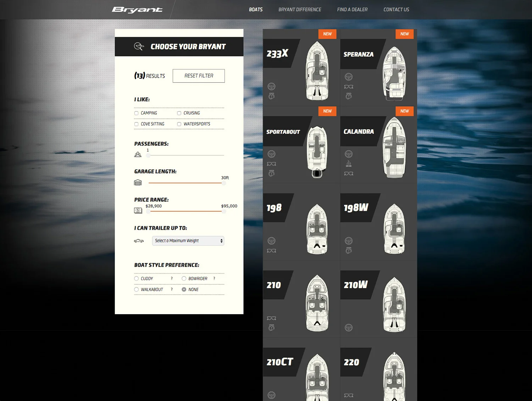Open the 210W boat image
The image size is (532, 401).
[394, 304]
